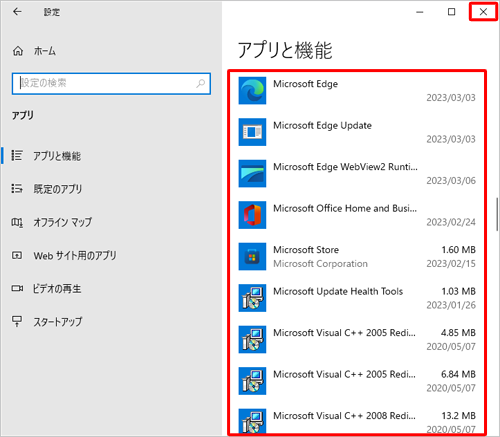
Task: Click the 2023/02/24 install date
Action: pyautogui.click(x=451, y=222)
